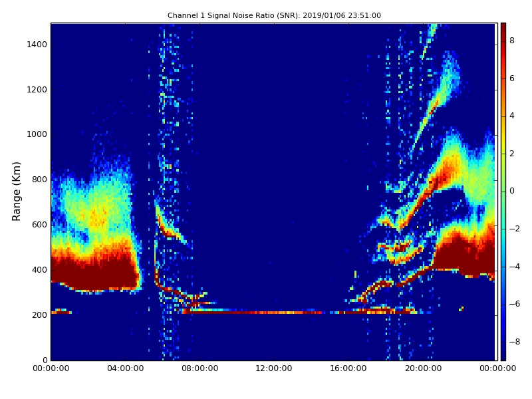532x399 pixels.
Task: Click the colorbar label −2
Action: (x=514, y=229)
